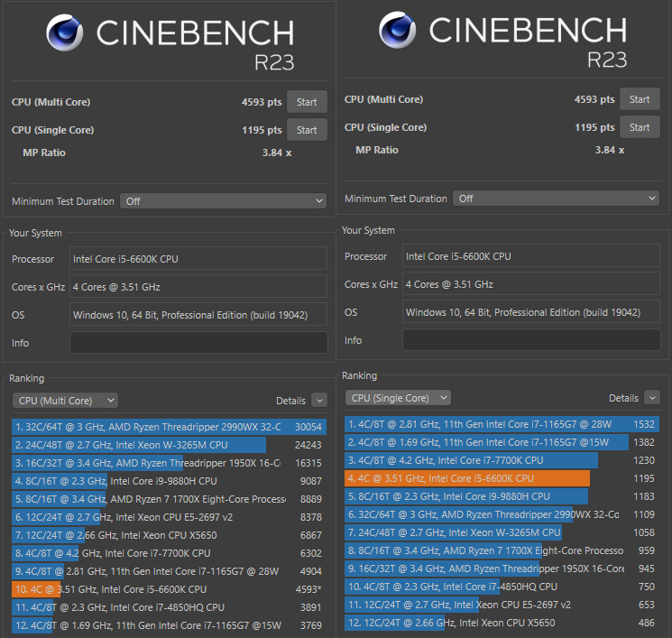The image size is (672, 638).
Task: Click the Info field in left panel
Action: click(198, 343)
